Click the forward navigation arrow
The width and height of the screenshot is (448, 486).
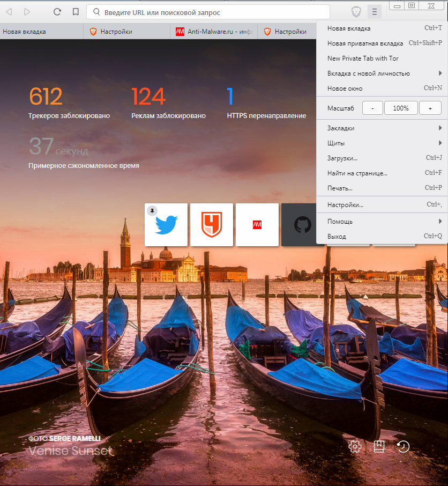pyautogui.click(x=27, y=12)
